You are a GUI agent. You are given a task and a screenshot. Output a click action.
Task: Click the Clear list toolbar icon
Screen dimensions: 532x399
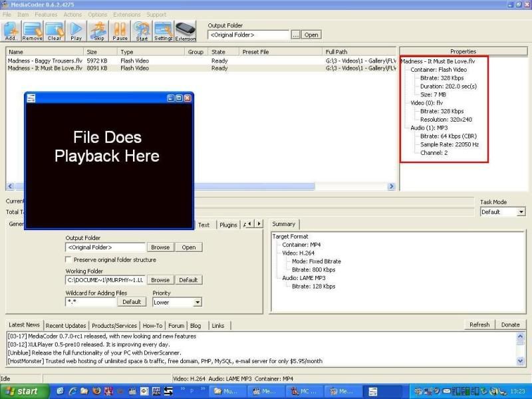pos(55,31)
